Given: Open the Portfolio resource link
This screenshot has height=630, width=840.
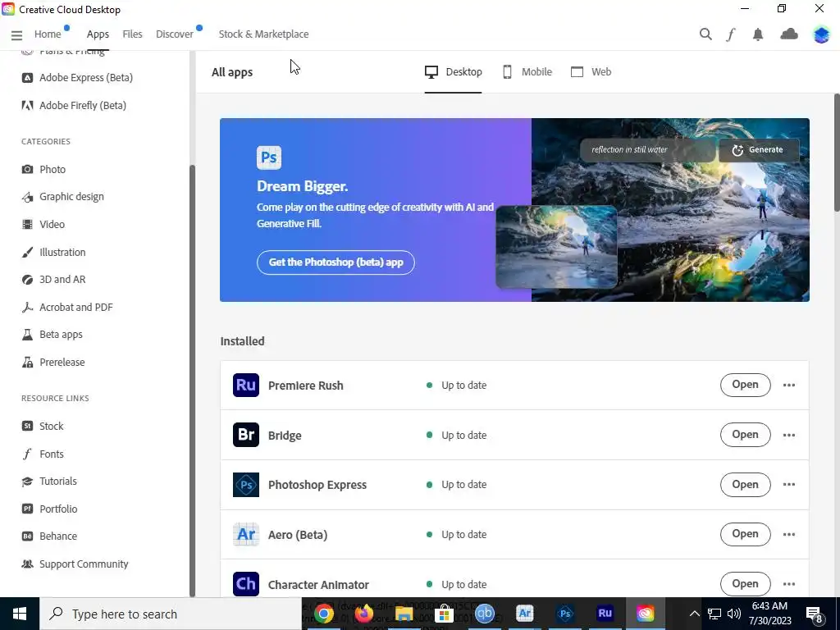Looking at the screenshot, I should 49,509.
